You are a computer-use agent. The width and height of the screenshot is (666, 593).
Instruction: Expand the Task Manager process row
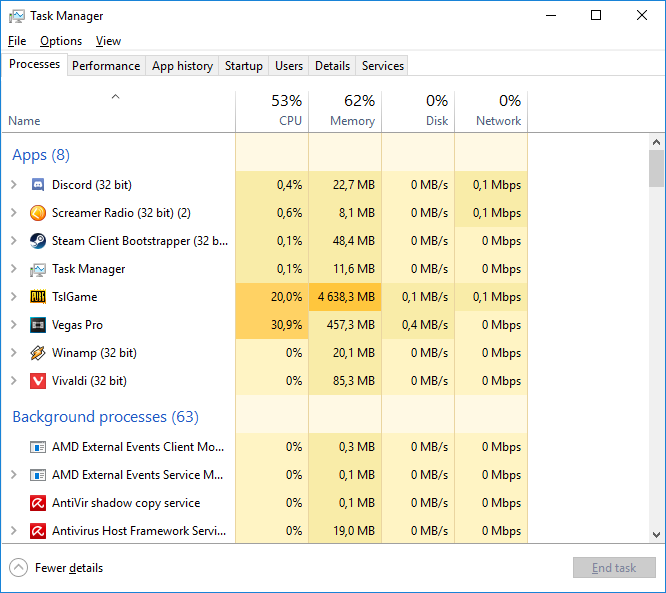click(14, 269)
